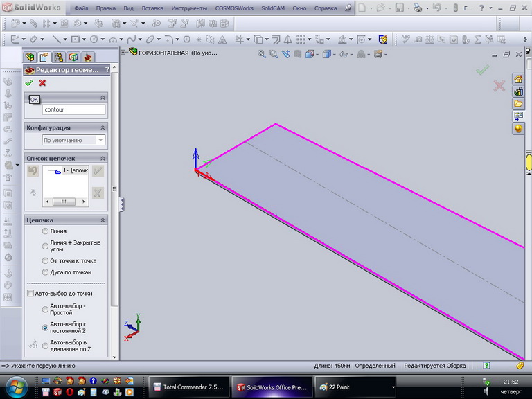Click the contour geometry name field
Viewport: 532px width, 399px height.
click(x=73, y=109)
